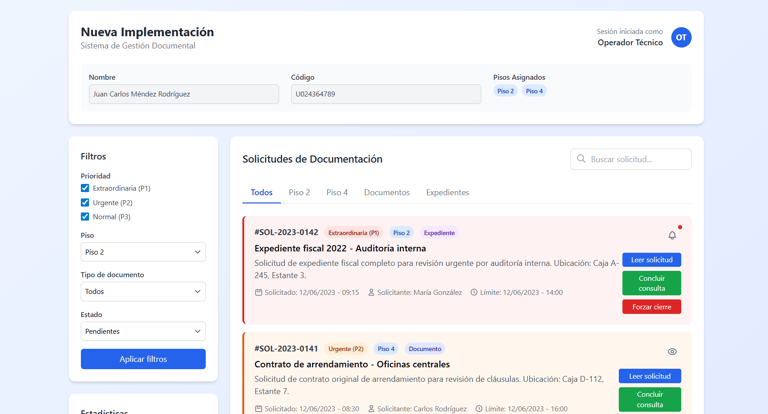Switch to the Todos tab

point(262,193)
